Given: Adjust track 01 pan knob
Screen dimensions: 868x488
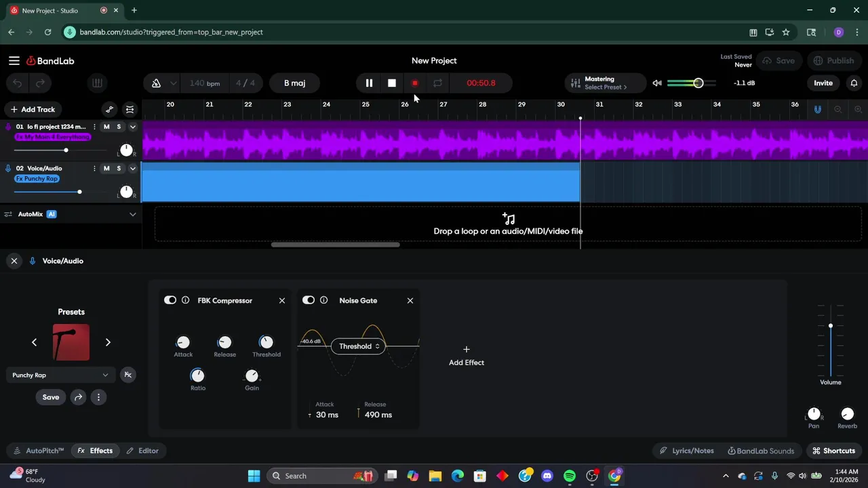Looking at the screenshot, I should coord(126,150).
